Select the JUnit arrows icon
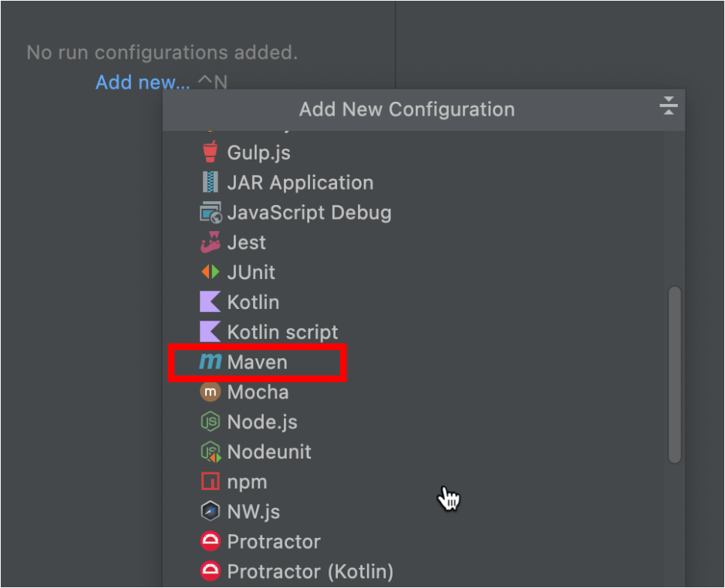Screen dimensions: 725x588 [x=209, y=272]
